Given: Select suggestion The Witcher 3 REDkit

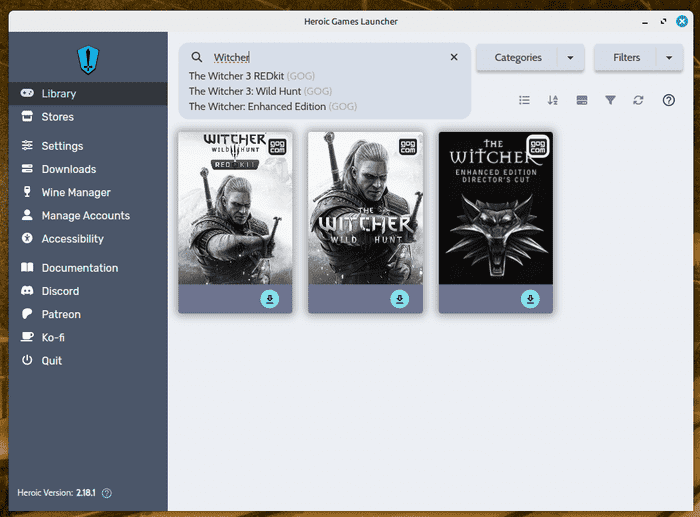Looking at the screenshot, I should point(252,76).
